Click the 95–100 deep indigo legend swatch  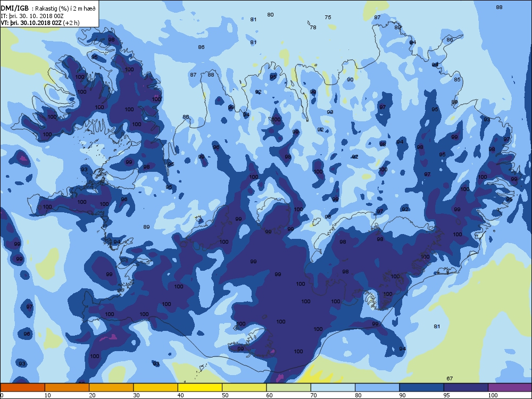466,387
